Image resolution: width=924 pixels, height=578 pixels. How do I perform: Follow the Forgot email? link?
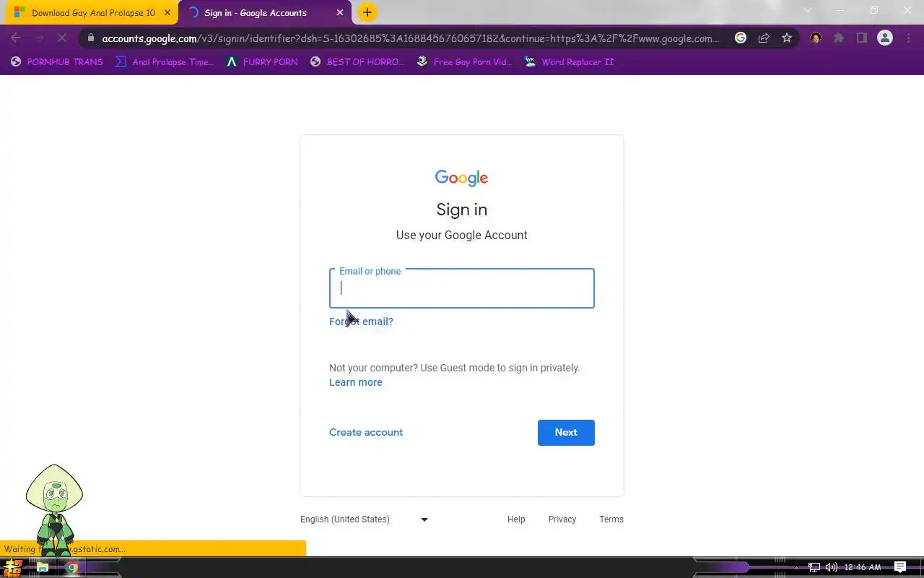click(361, 322)
